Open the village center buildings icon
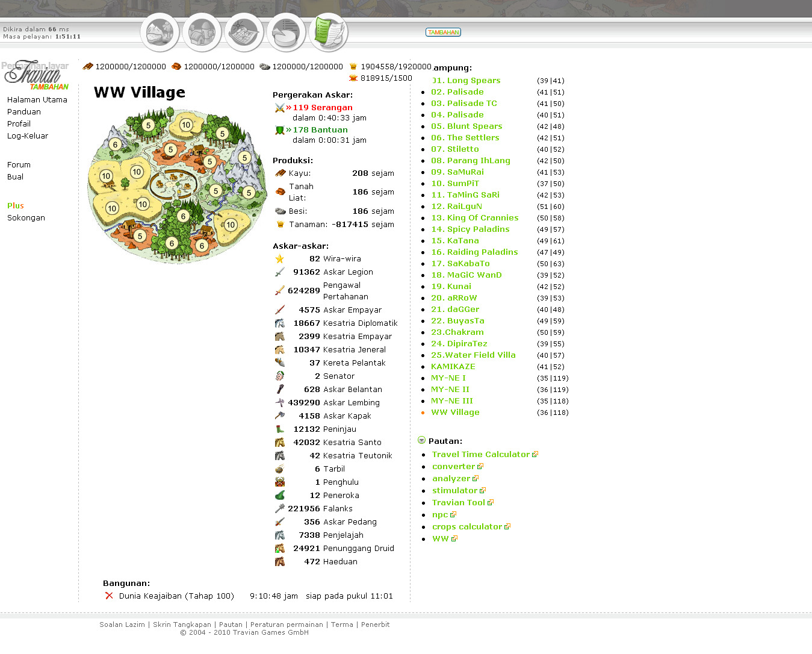This screenshot has height=654, width=812. [x=202, y=32]
